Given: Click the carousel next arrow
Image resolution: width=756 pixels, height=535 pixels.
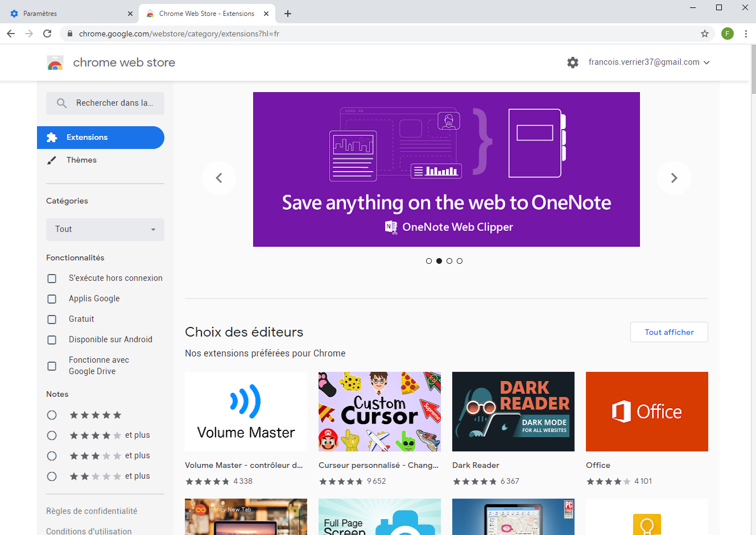Looking at the screenshot, I should coord(674,178).
